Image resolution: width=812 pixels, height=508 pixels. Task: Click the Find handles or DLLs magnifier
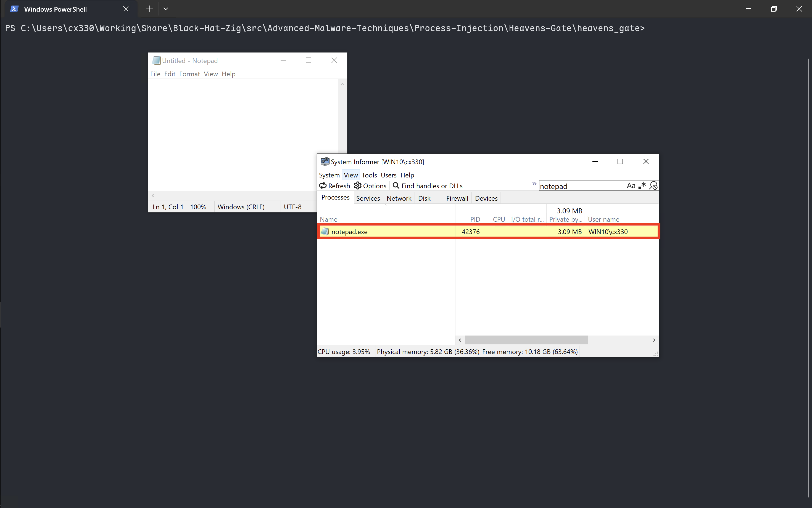(x=396, y=185)
